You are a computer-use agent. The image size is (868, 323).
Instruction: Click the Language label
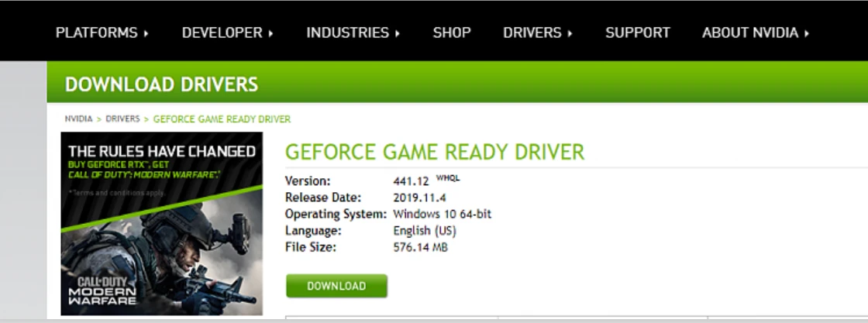click(313, 231)
